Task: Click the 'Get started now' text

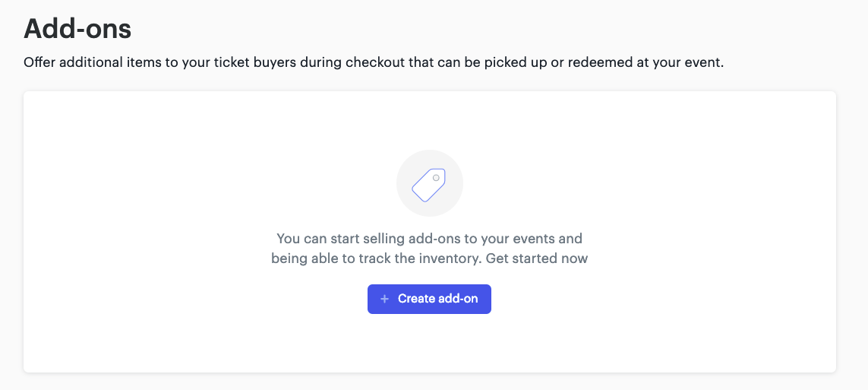Action: coord(536,258)
